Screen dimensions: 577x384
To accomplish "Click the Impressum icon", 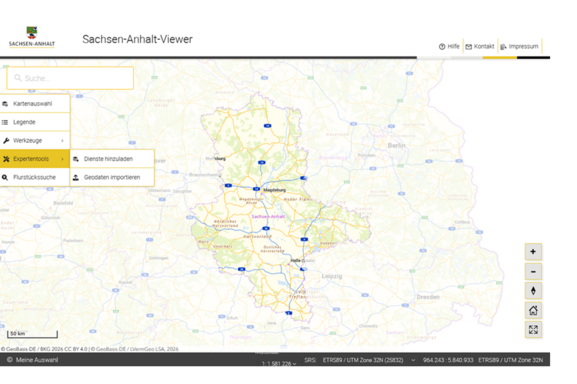I will (x=503, y=47).
